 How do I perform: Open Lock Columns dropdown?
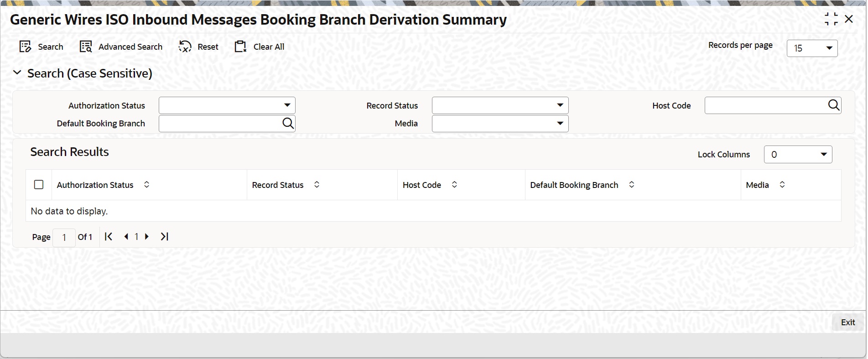pyautogui.click(x=798, y=154)
